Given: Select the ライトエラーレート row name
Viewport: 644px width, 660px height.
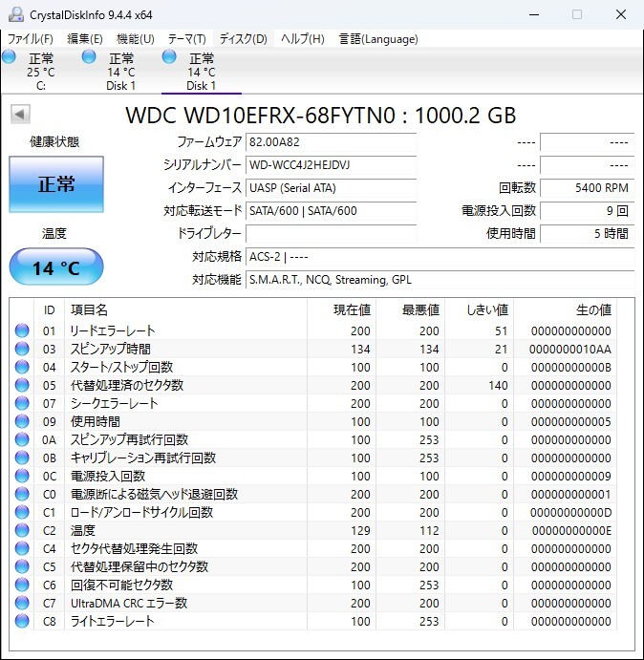Looking at the screenshot, I should 112,621.
